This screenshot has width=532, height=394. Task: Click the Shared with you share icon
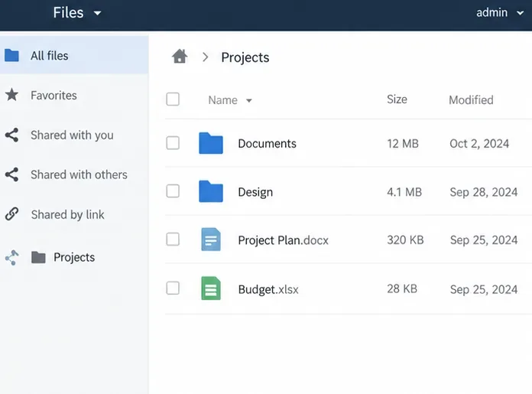(12, 135)
